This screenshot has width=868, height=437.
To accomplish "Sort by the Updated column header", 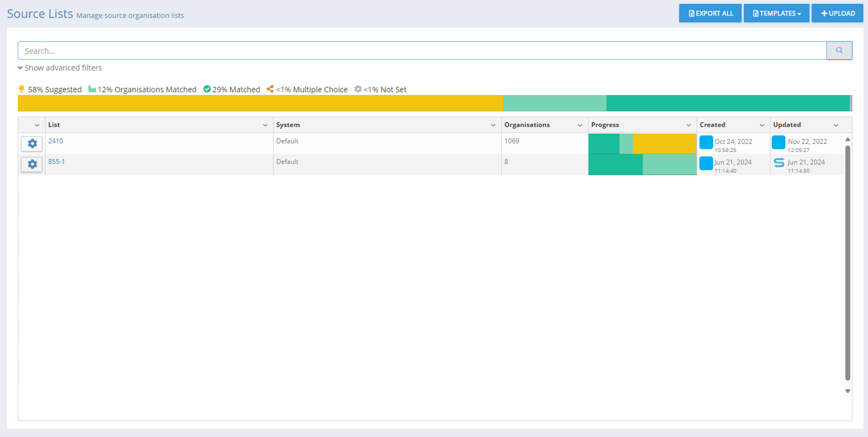I will coord(787,125).
